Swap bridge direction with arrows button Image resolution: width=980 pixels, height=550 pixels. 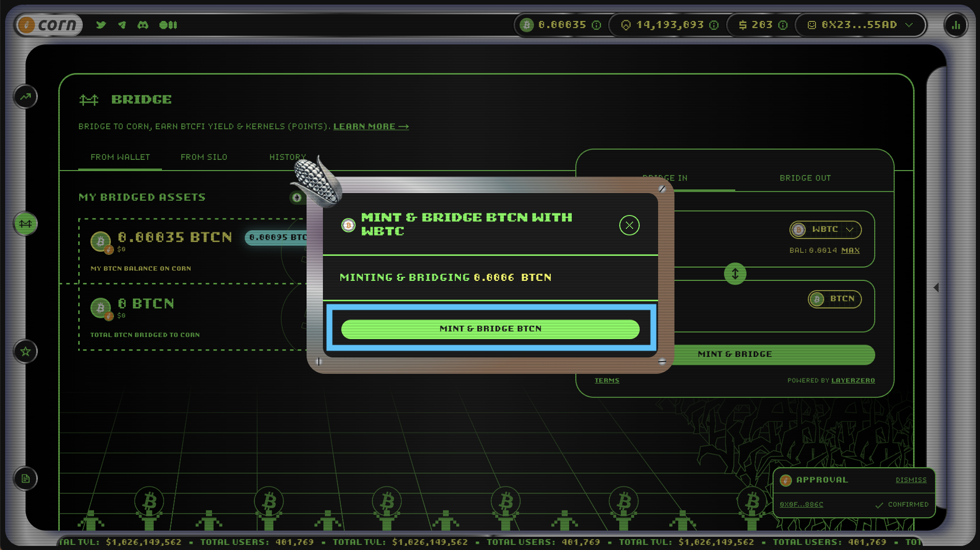(735, 274)
